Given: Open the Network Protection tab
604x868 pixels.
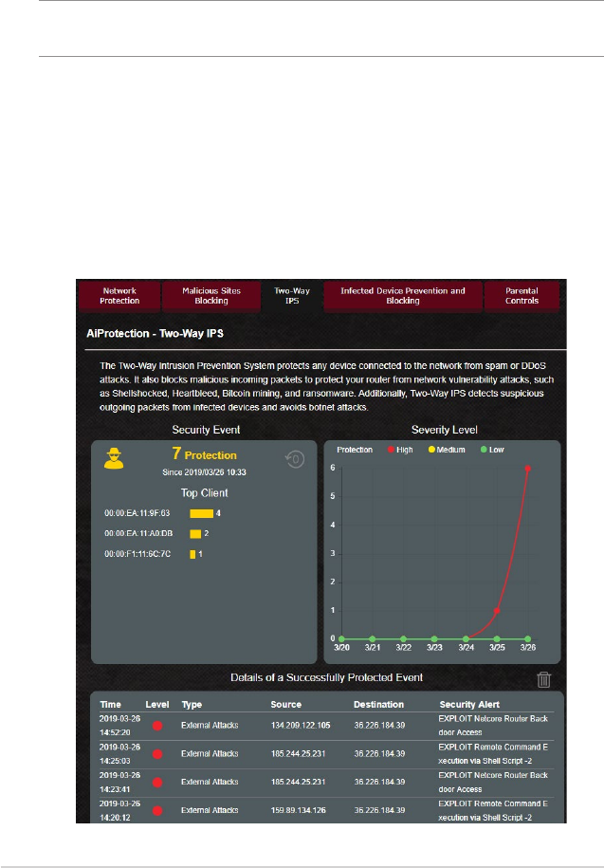Looking at the screenshot, I should 119,296.
